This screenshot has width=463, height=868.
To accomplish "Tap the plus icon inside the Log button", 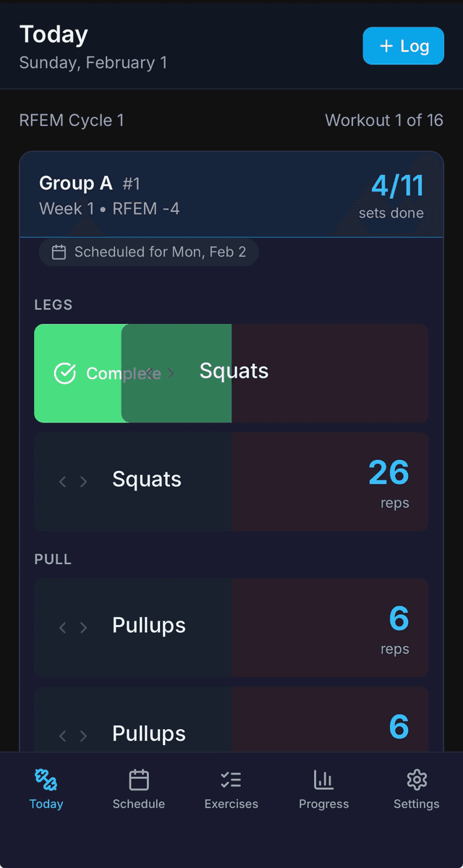I will 386,45.
